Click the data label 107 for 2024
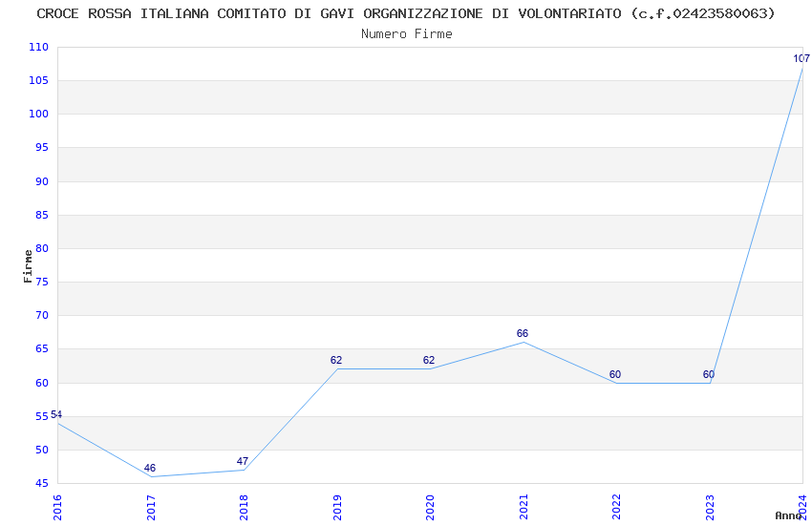 pos(801,58)
